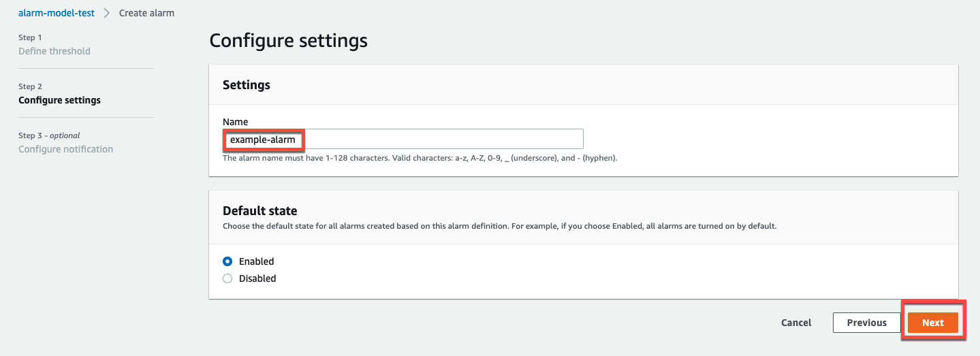Proceed with the orange Next button
The image size is (980, 356).
(x=932, y=323)
